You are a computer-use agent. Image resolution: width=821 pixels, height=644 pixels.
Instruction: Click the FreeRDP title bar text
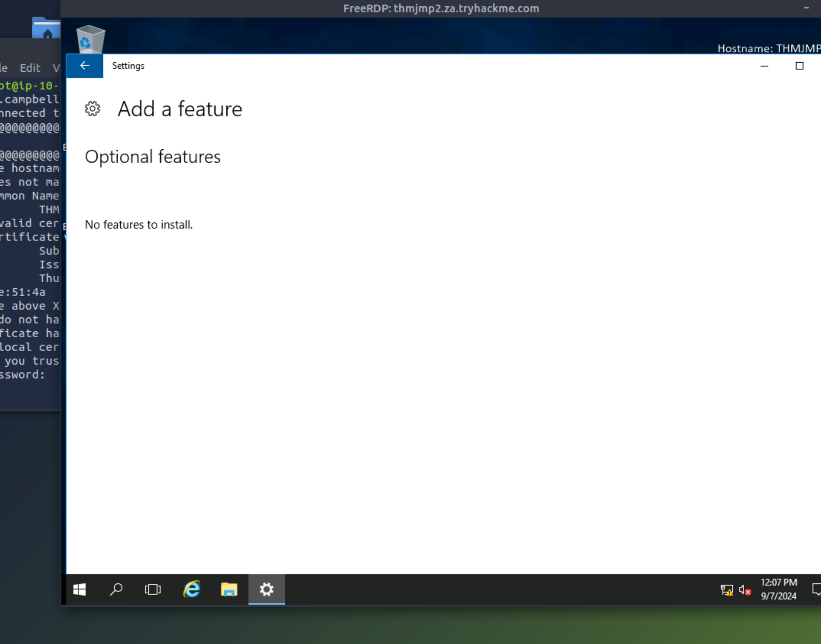tap(441, 8)
